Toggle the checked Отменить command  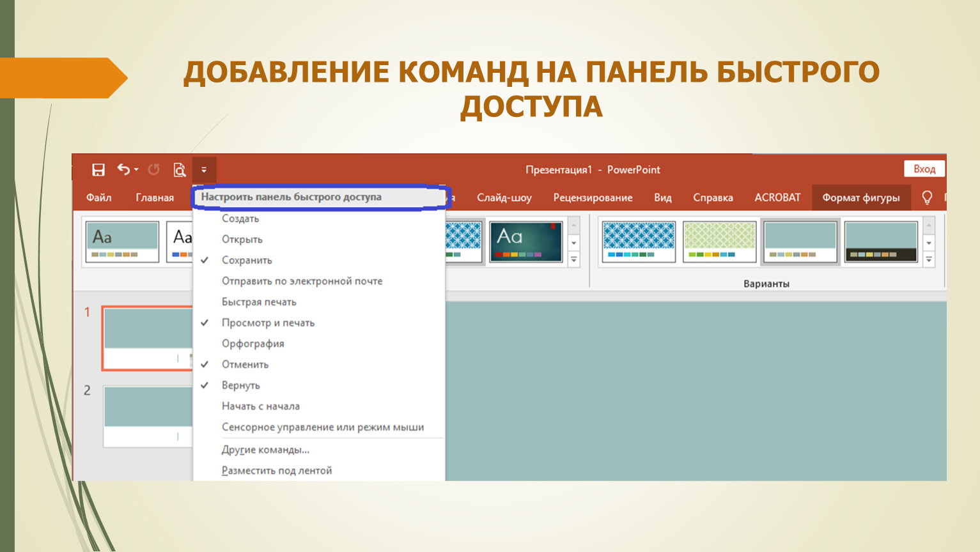(245, 364)
